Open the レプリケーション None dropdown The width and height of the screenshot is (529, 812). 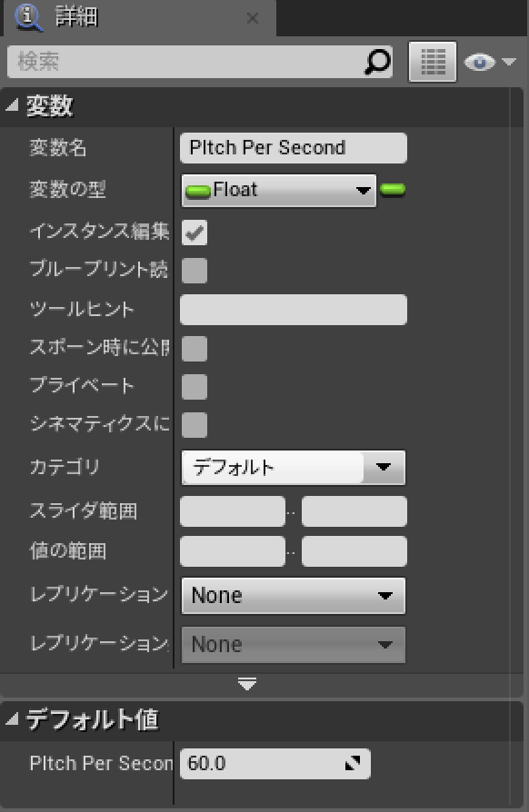click(294, 596)
